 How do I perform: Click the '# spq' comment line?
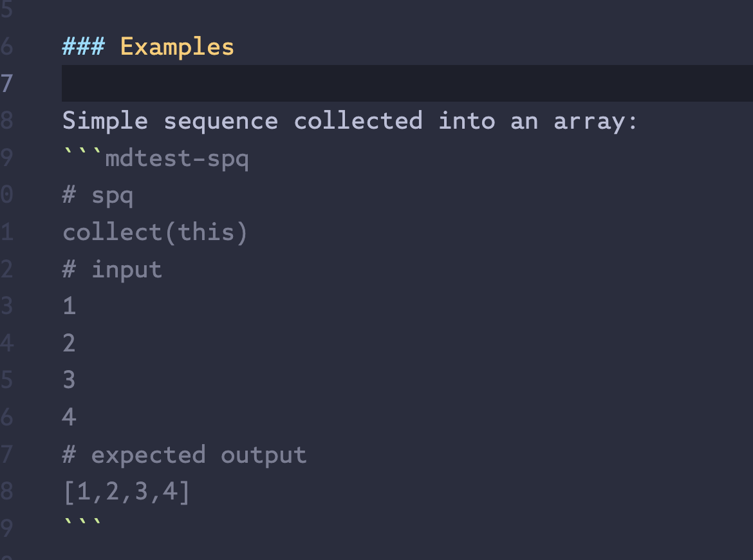pyautogui.click(x=97, y=196)
